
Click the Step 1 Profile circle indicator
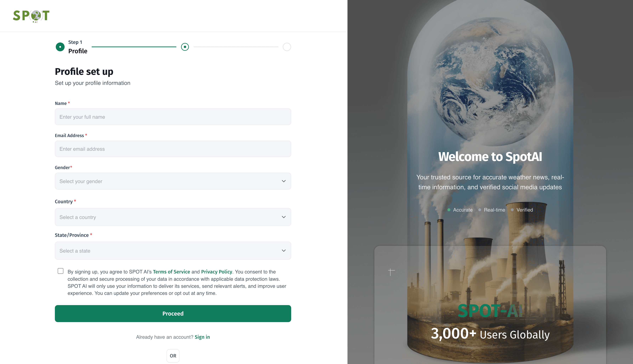click(x=60, y=47)
